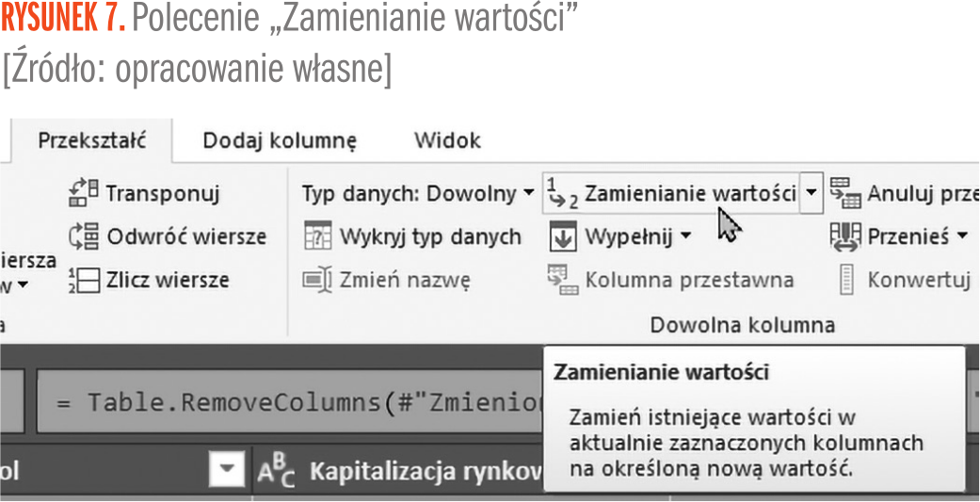The width and height of the screenshot is (980, 502).
Task: Click the Anuluj przestawienie icon
Action: click(x=845, y=193)
